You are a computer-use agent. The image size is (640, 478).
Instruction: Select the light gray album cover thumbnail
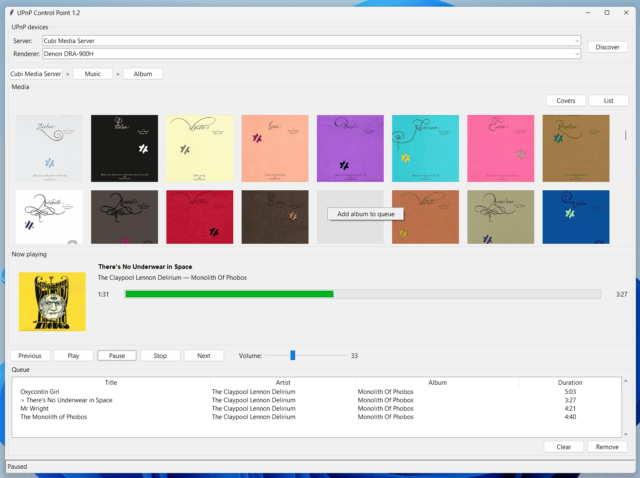click(x=49, y=148)
